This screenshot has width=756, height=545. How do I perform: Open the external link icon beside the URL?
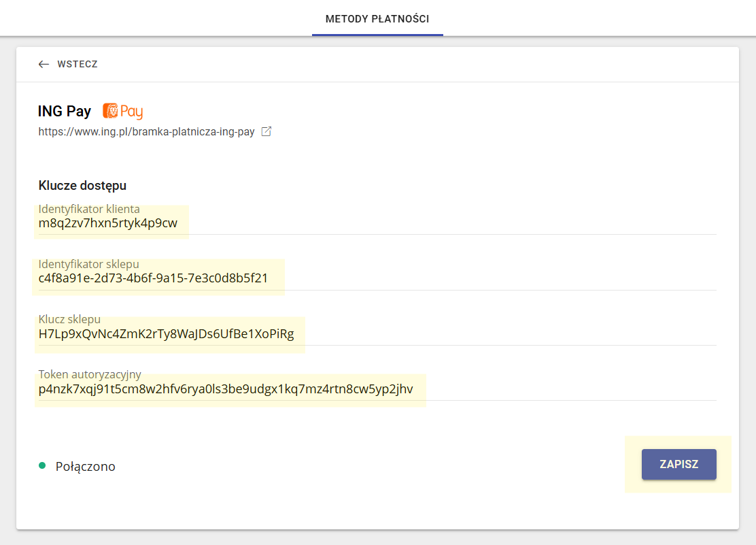click(x=266, y=131)
